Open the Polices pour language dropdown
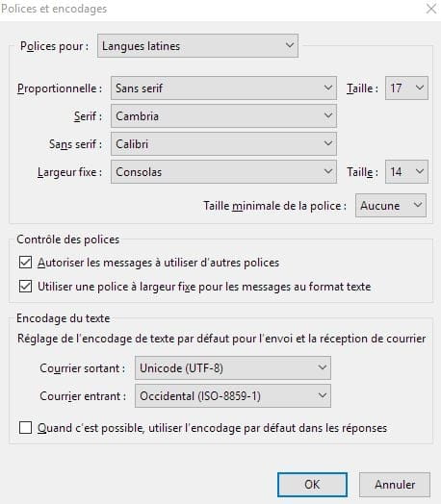This screenshot has width=441, height=504. click(197, 45)
